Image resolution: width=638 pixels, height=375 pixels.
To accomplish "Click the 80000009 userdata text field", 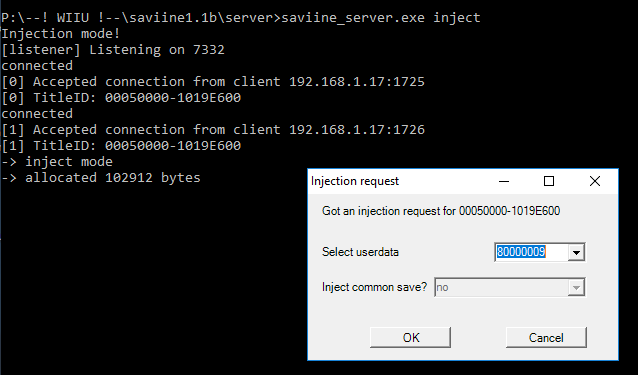I will click(531, 252).
